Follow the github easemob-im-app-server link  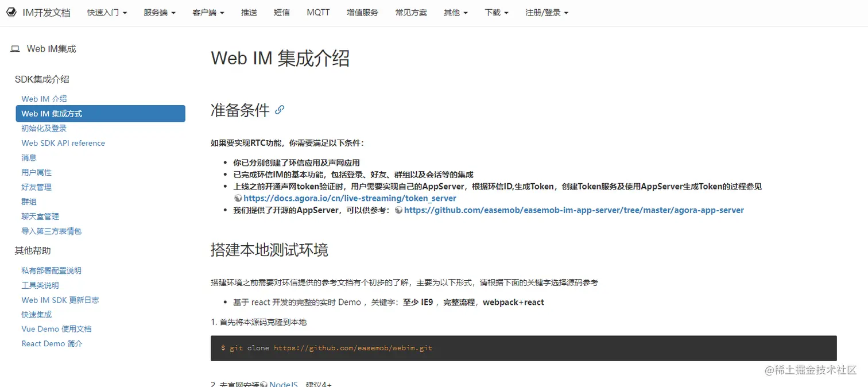point(574,210)
